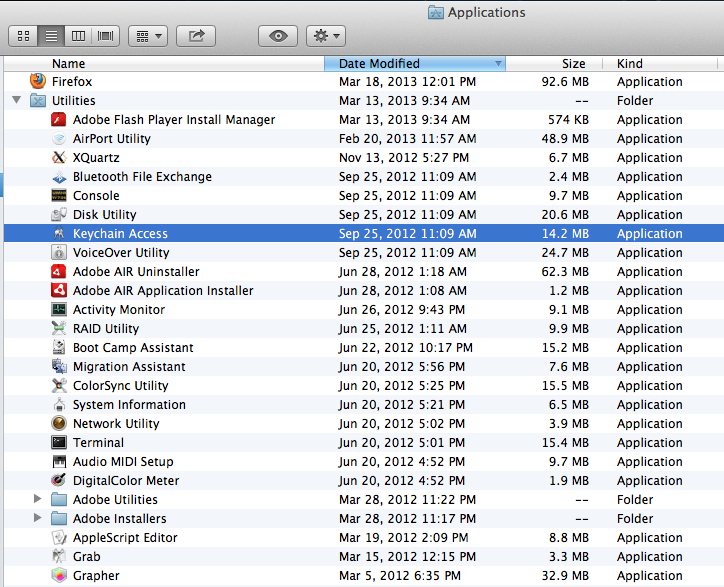724x587 pixels.
Task: Expand the Adobe Utilities folder
Action: [37, 499]
